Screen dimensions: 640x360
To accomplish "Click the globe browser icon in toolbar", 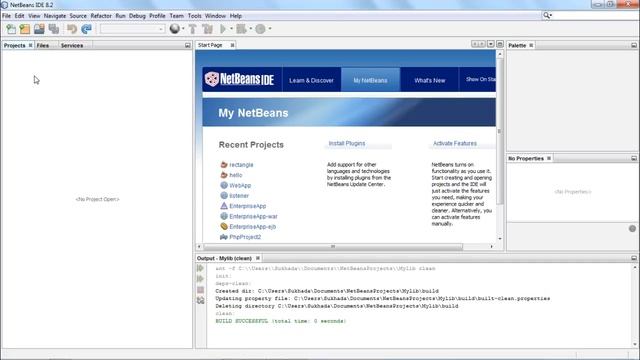I will click(x=175, y=29).
